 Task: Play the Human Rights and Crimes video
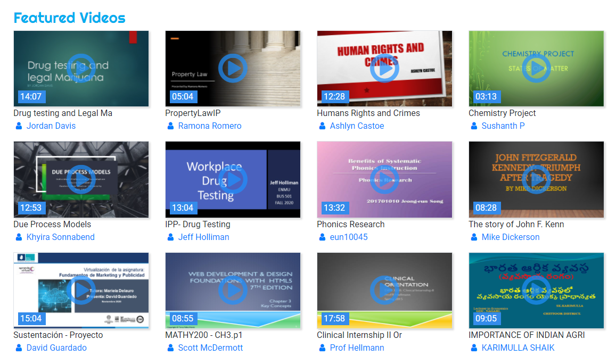pos(384,68)
